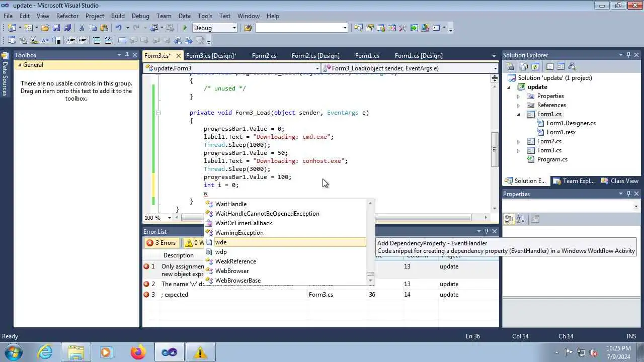Click the Increase Indent icon in text toolbar

82,41
